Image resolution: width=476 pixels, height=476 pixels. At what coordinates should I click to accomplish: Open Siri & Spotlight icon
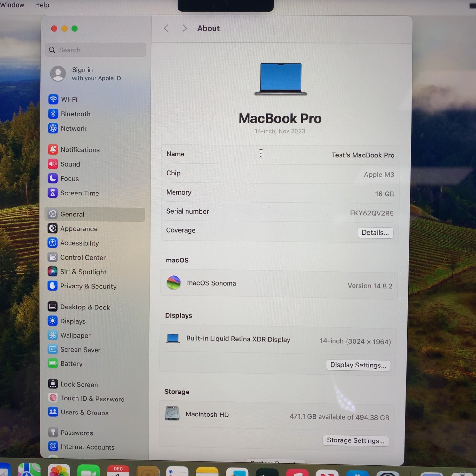coord(52,272)
